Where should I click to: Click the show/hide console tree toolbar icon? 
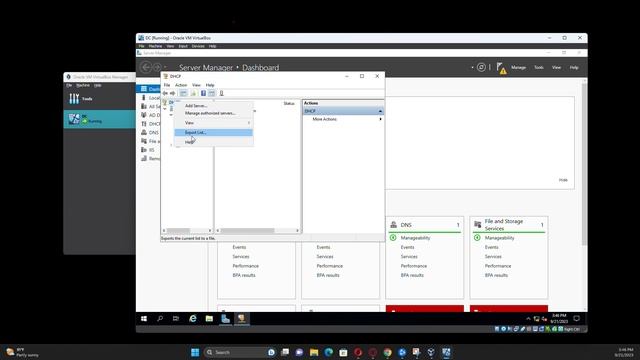pos(183,93)
